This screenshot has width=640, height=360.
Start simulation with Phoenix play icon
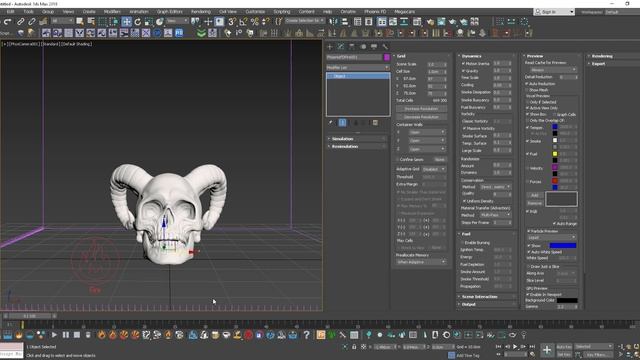click(x=54, y=335)
